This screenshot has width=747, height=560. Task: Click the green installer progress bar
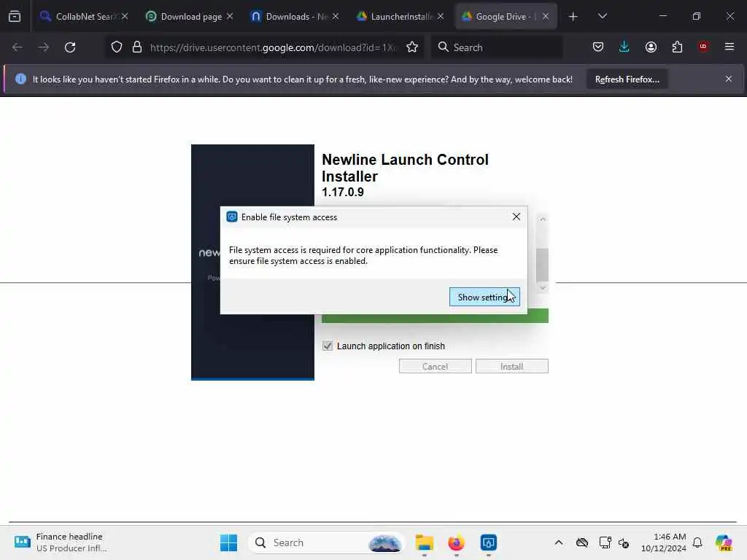(435, 316)
